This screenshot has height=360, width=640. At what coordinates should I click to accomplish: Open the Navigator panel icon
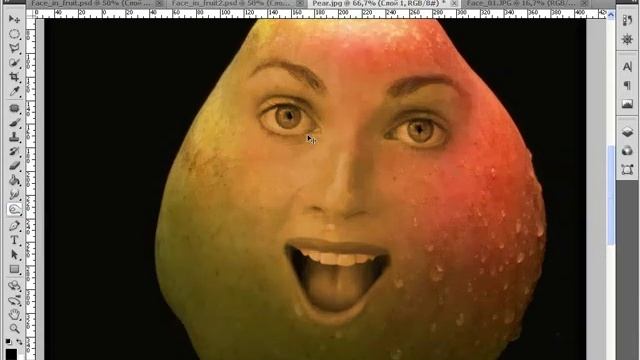coord(627,39)
